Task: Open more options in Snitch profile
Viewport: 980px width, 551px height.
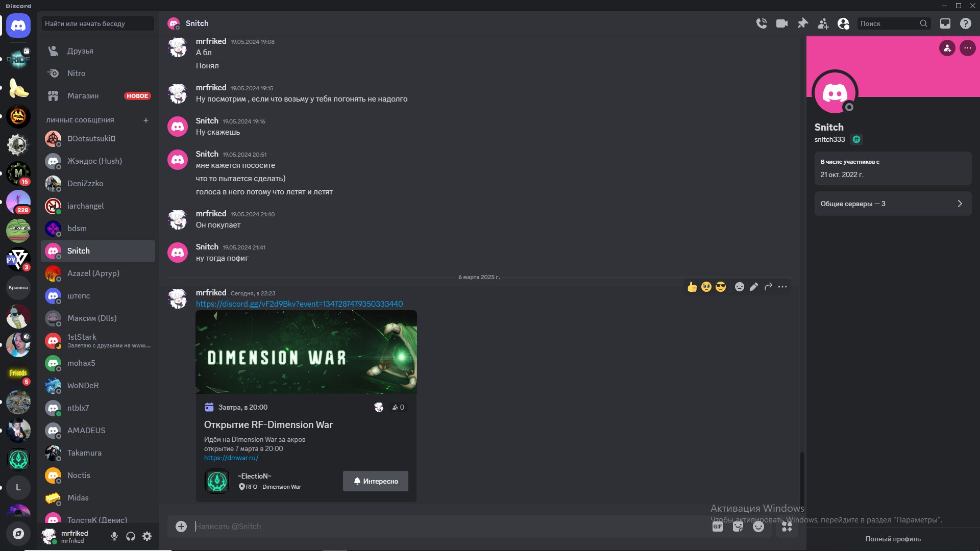Action: point(968,48)
